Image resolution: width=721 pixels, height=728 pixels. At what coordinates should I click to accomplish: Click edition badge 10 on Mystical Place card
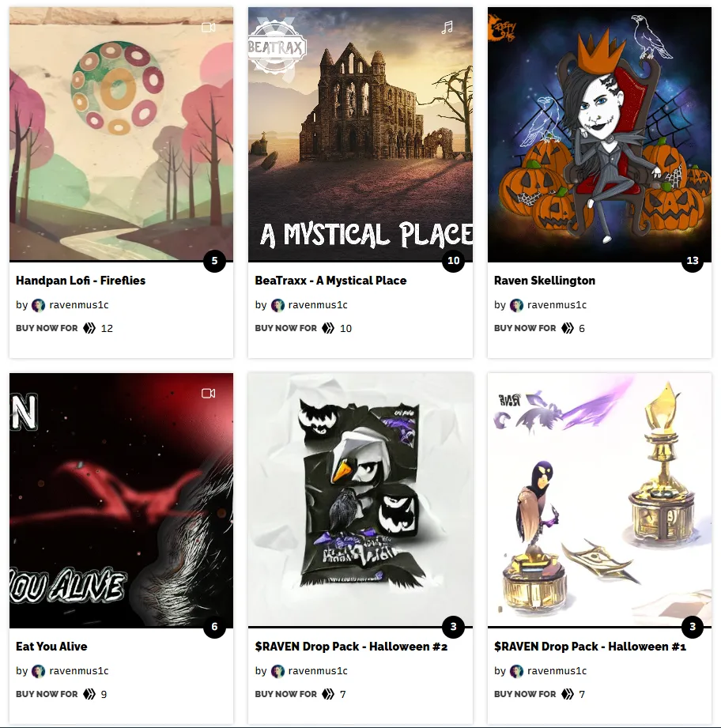tap(454, 261)
